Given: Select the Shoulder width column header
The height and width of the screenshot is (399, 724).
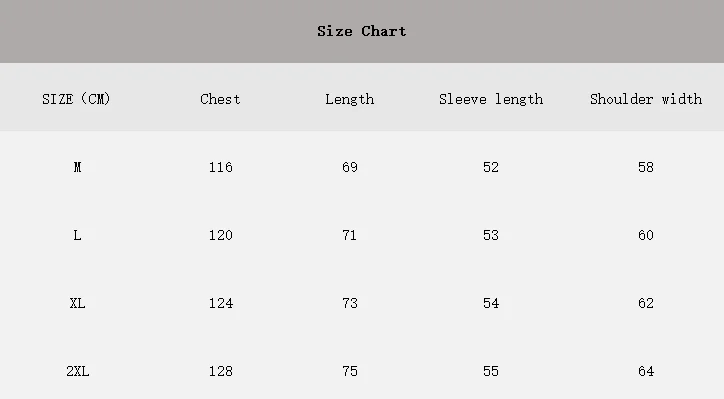Looking at the screenshot, I should coord(646,99).
